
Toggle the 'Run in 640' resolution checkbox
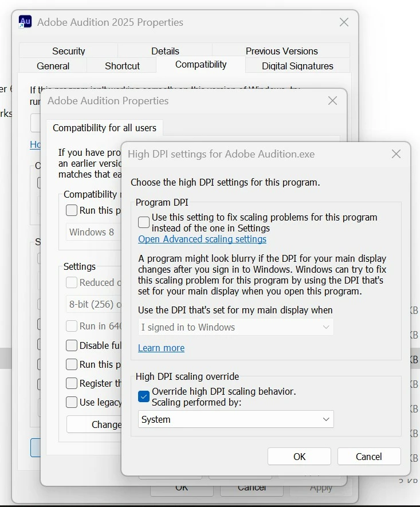point(72,326)
